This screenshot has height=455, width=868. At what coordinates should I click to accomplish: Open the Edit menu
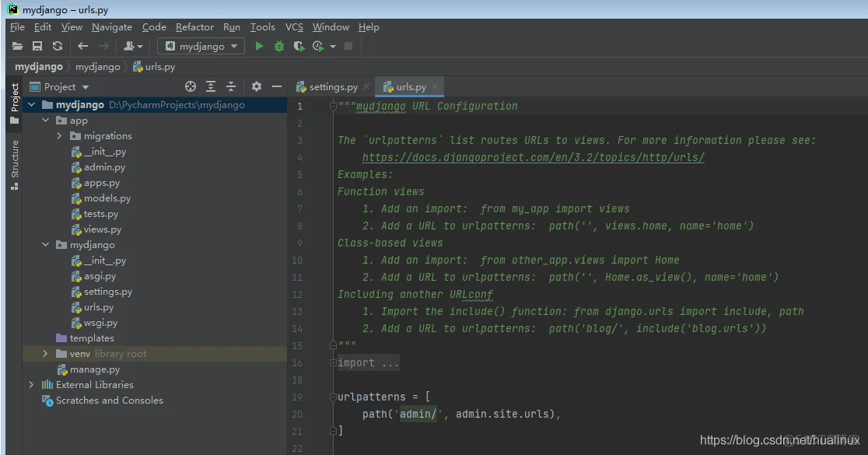(43, 27)
